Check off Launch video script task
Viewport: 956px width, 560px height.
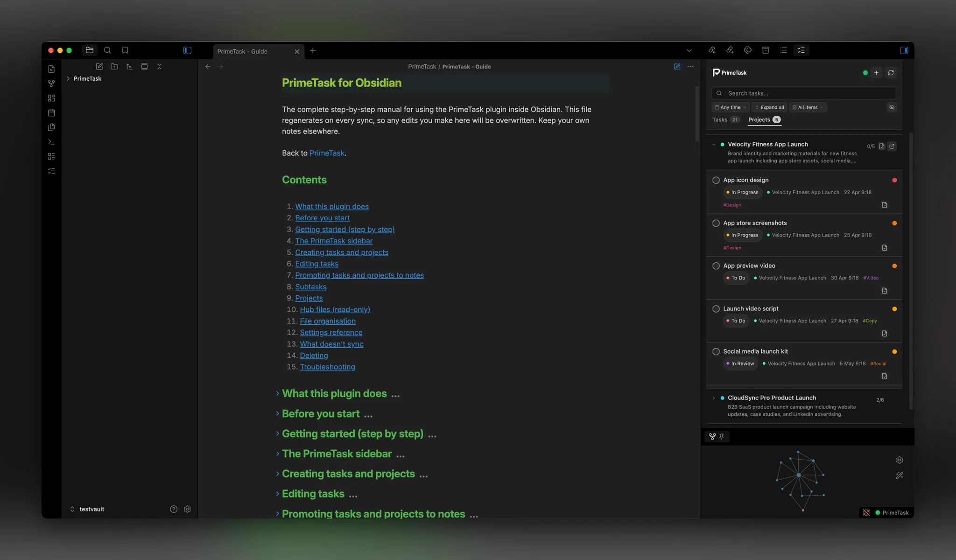tap(716, 309)
